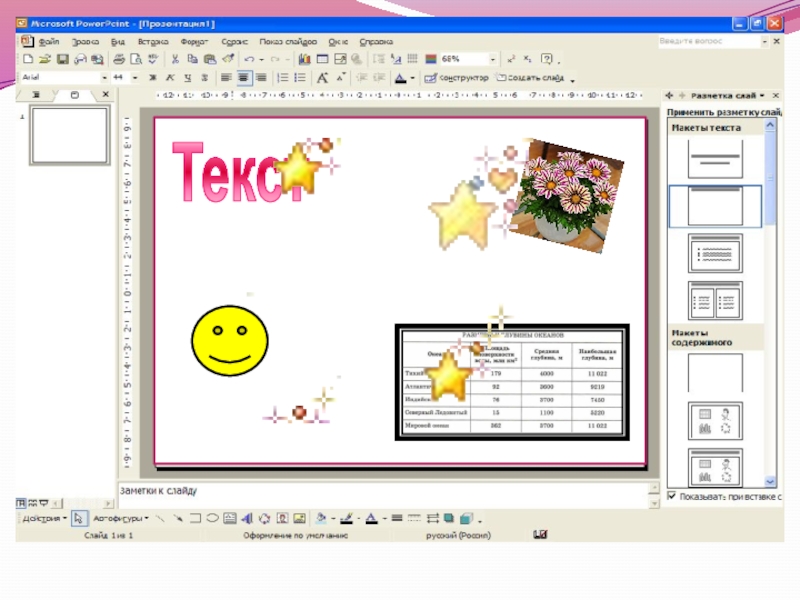800x600 pixels.
Task: Click the Print icon in the toolbar
Action: pos(119,60)
